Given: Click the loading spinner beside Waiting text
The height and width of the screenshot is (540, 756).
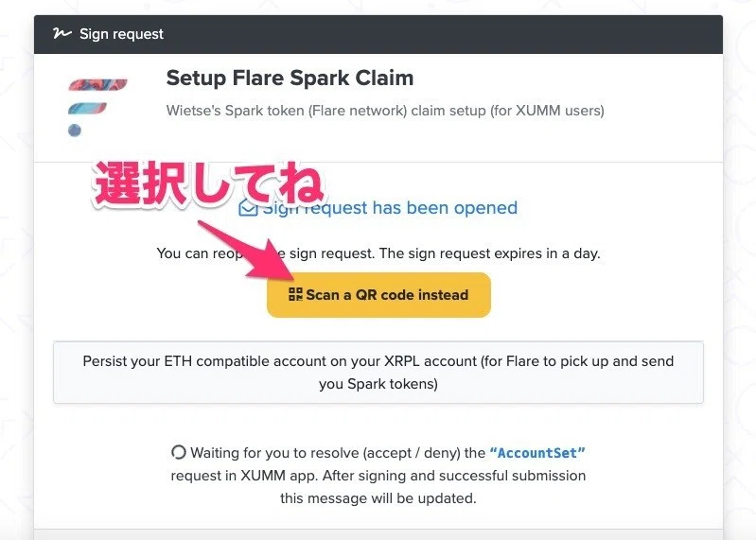Looking at the screenshot, I should 179,452.
